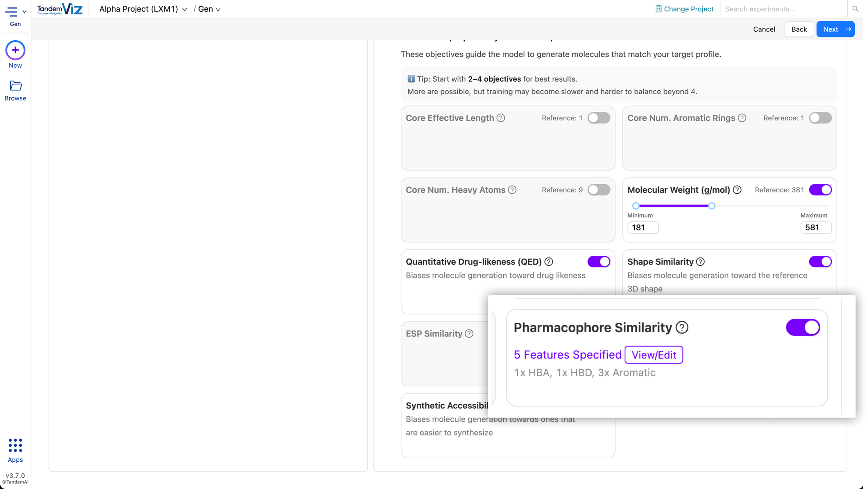
Task: Click the Change Project link
Action: (684, 9)
